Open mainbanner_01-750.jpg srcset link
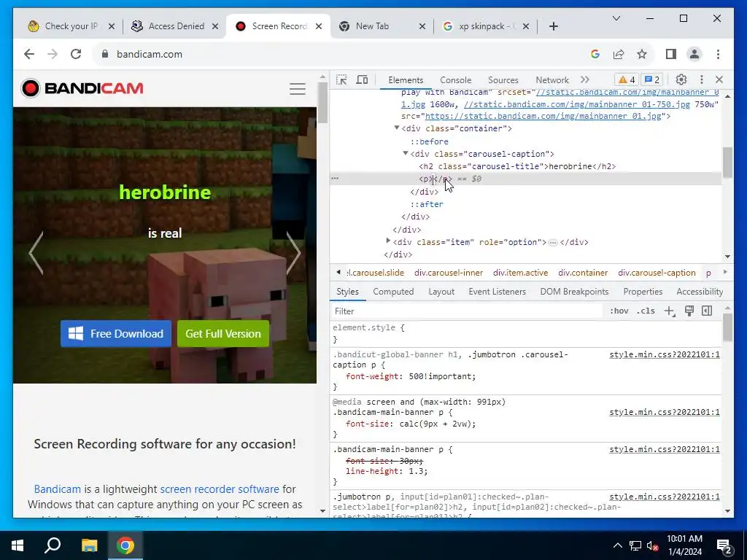Viewport: 747px width, 560px height. coord(576,104)
